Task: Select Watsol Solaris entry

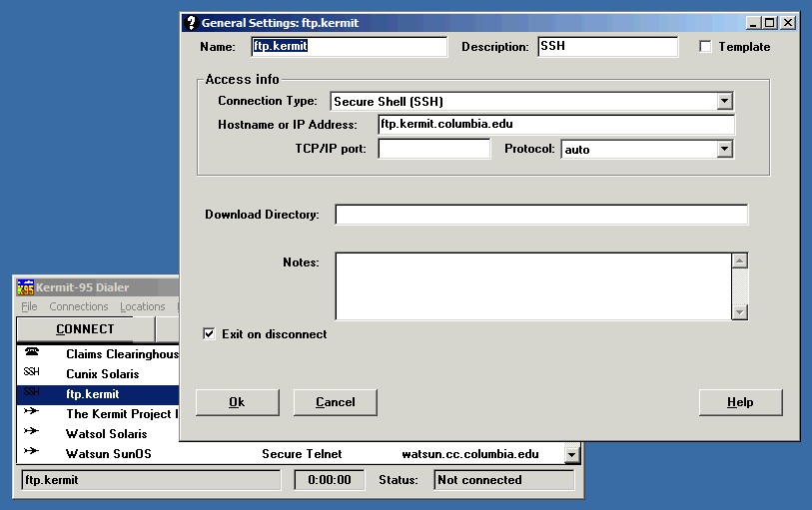Action: coord(106,433)
